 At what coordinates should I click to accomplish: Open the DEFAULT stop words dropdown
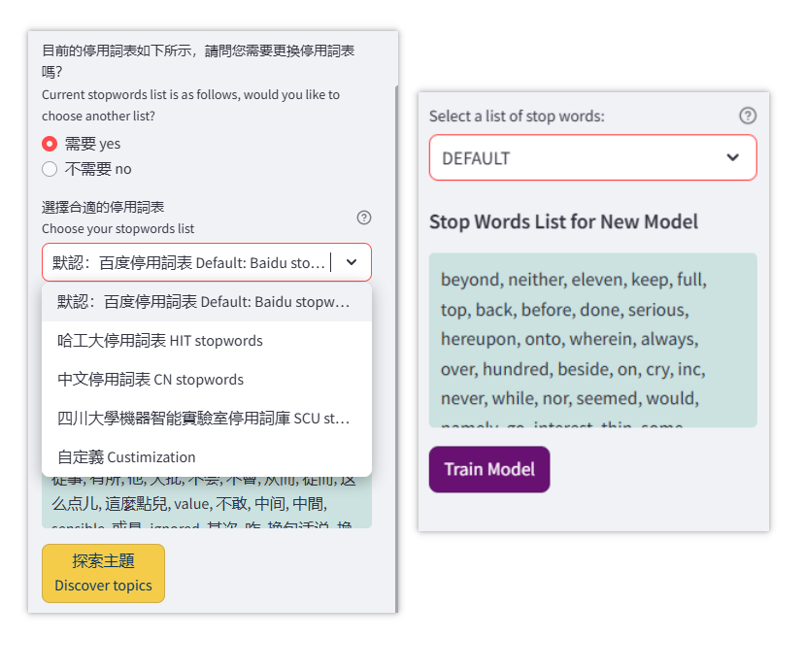point(592,156)
